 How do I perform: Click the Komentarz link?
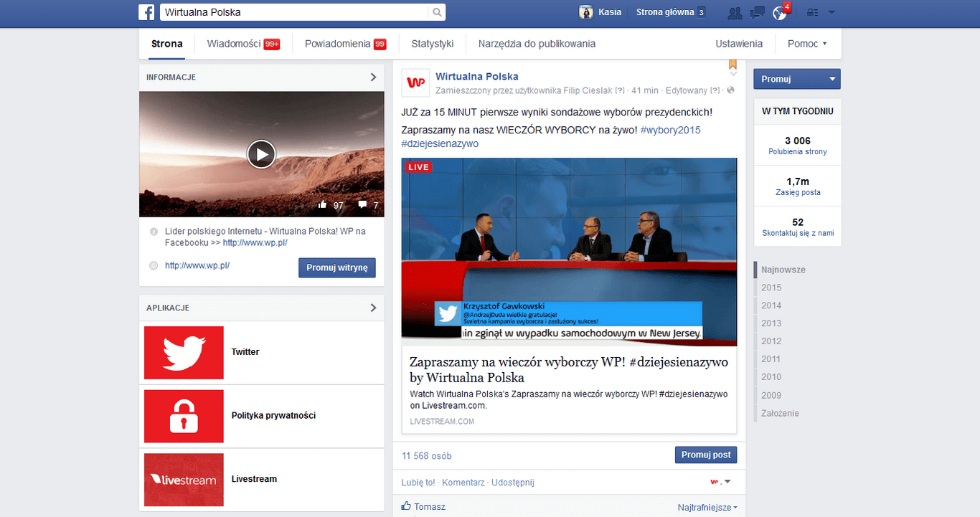[x=463, y=483]
